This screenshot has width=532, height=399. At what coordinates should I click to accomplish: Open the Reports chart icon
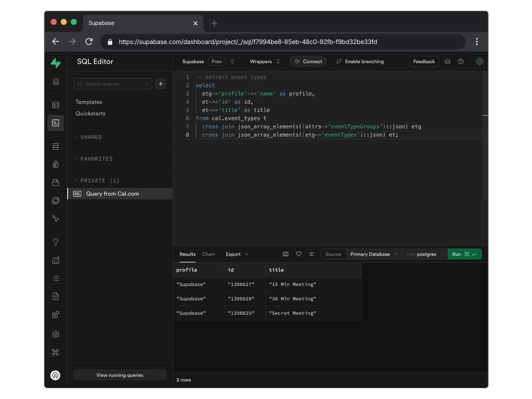[56, 260]
